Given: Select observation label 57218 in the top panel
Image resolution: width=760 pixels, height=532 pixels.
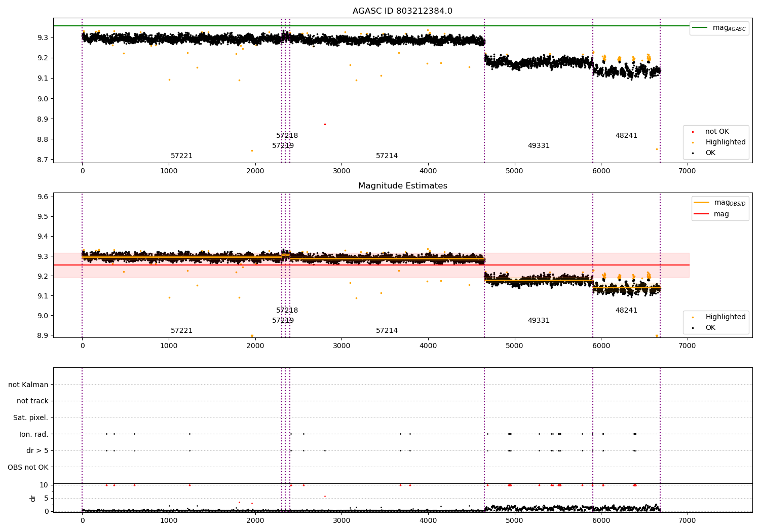Looking at the screenshot, I should (x=287, y=136).
